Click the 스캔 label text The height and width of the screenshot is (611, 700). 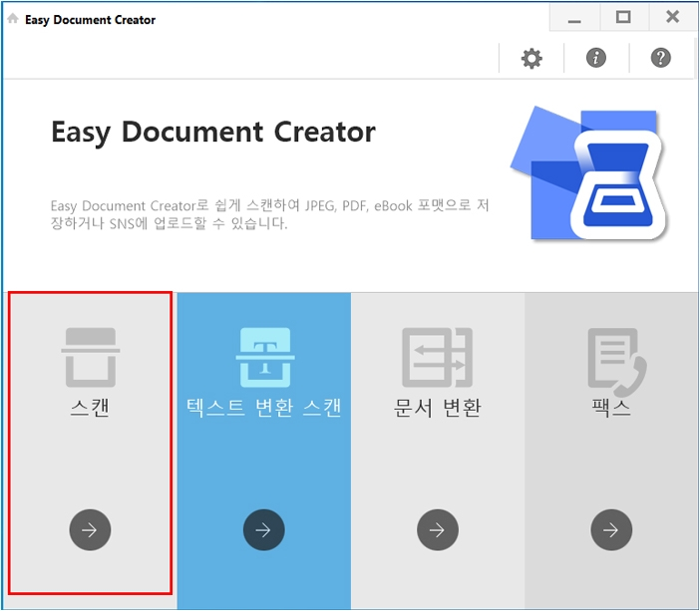point(90,408)
